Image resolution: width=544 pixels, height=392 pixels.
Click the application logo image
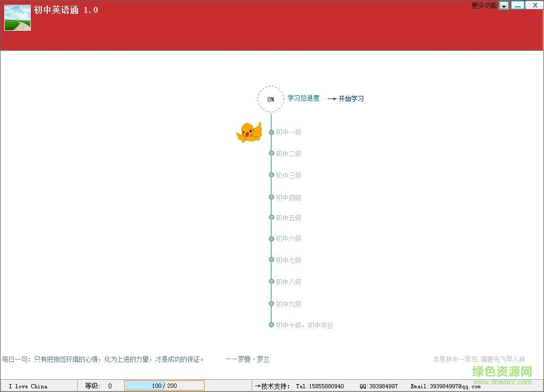pos(17,17)
